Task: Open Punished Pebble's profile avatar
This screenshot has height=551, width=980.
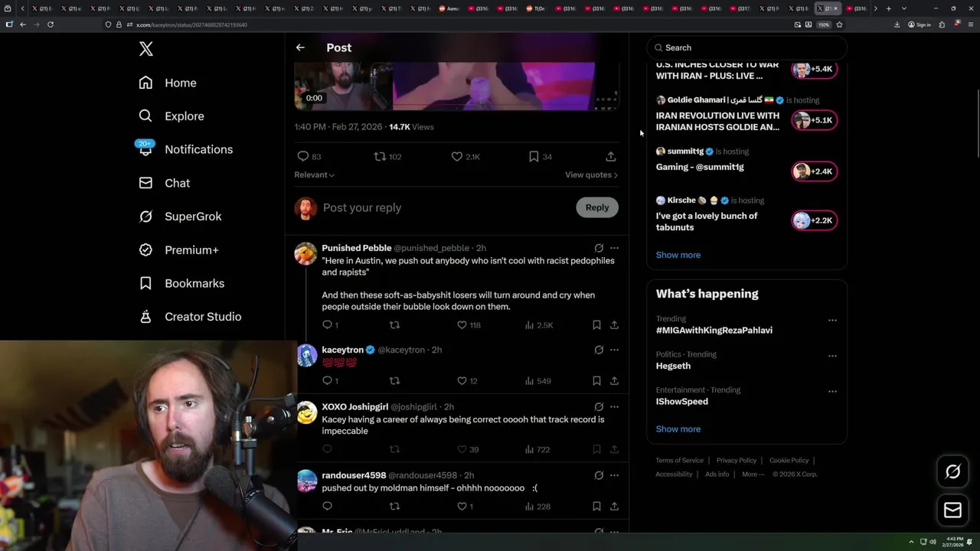Action: [305, 253]
